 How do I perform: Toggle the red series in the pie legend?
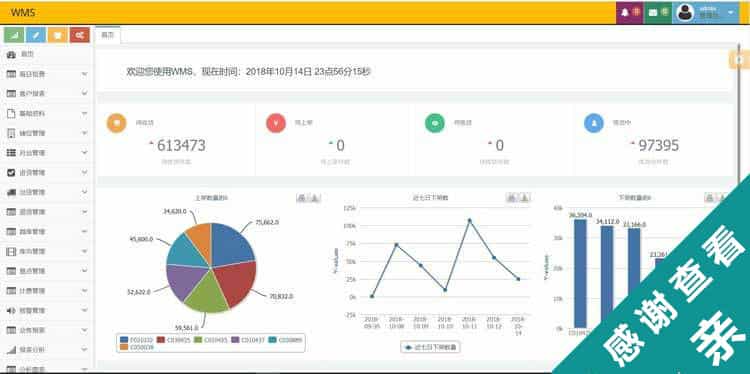click(x=174, y=340)
